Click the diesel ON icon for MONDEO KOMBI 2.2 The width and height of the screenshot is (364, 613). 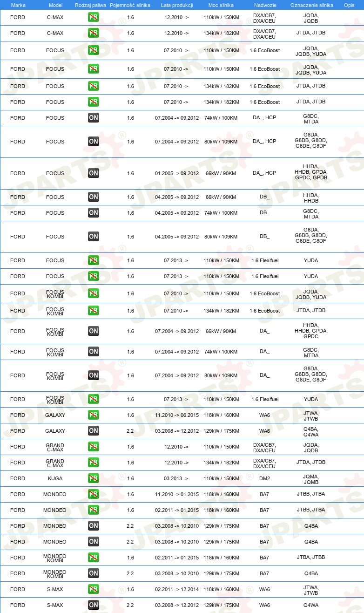point(94,573)
